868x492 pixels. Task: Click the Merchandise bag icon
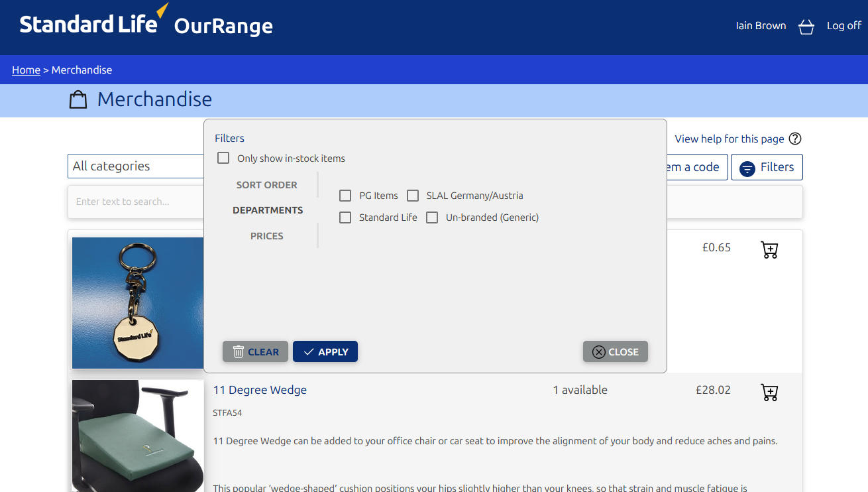[x=78, y=100]
